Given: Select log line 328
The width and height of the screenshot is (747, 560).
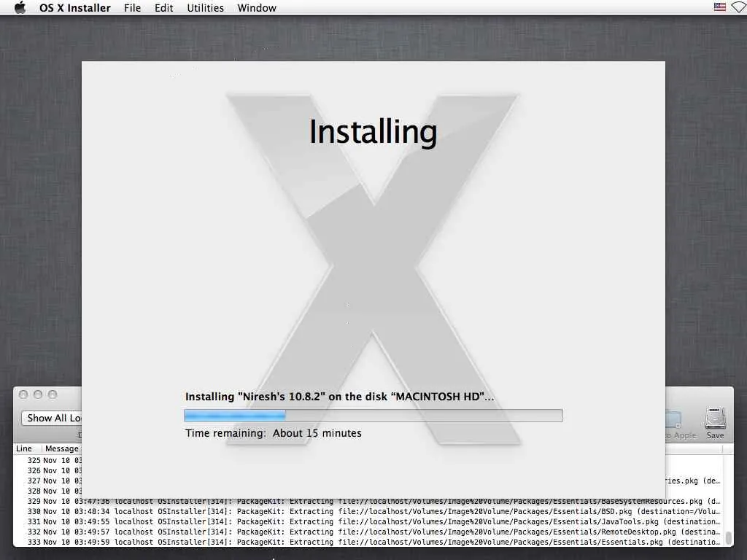Looking at the screenshot, I should [47, 491].
